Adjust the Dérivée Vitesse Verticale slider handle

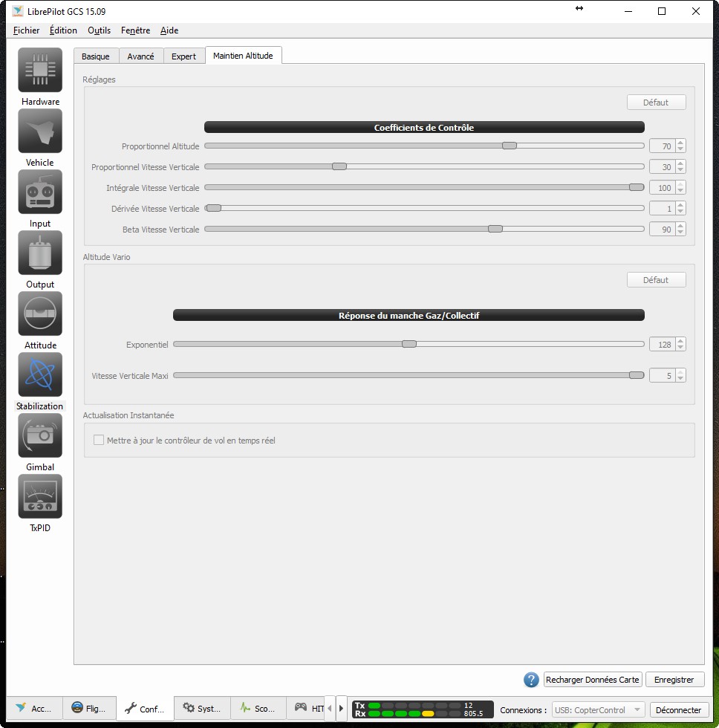(213, 208)
